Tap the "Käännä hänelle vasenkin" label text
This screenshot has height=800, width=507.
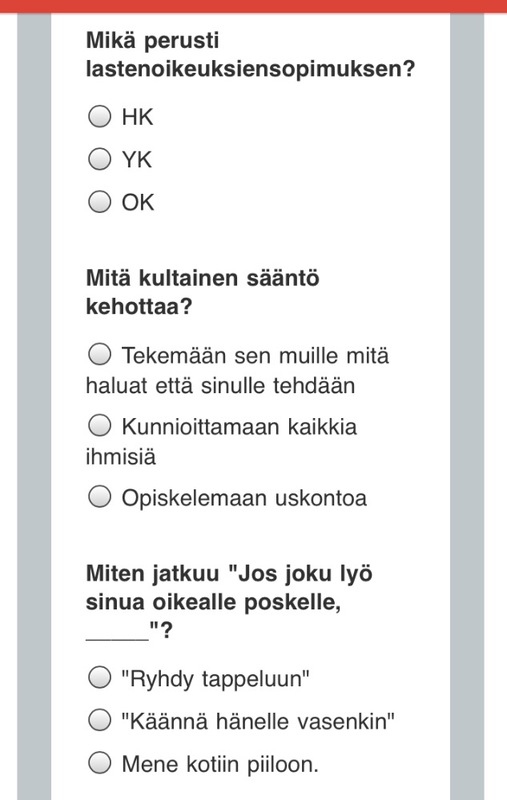(x=258, y=721)
